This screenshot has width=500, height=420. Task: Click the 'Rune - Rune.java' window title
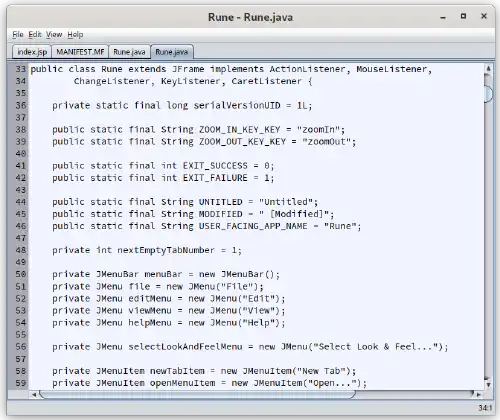[x=250, y=17]
